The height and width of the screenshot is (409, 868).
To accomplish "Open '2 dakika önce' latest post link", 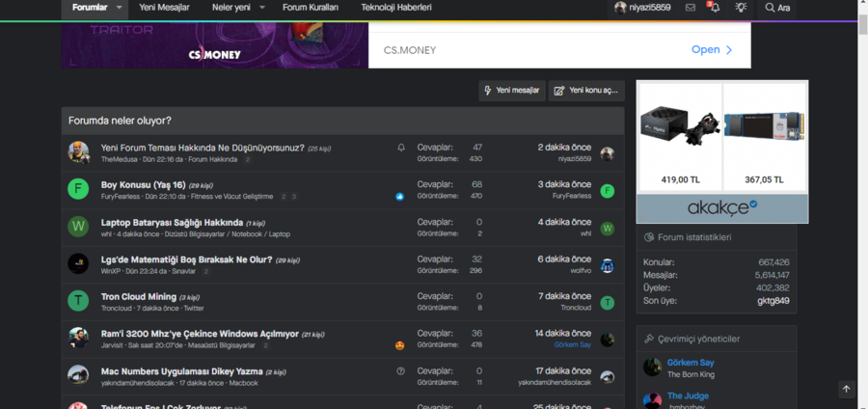I will click(564, 148).
